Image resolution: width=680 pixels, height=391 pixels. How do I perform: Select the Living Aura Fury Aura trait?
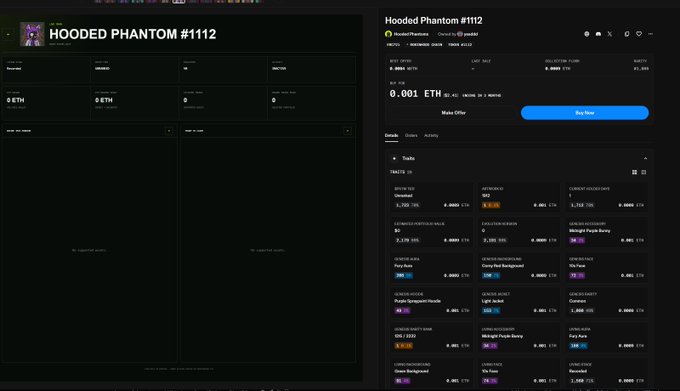[x=606, y=338]
